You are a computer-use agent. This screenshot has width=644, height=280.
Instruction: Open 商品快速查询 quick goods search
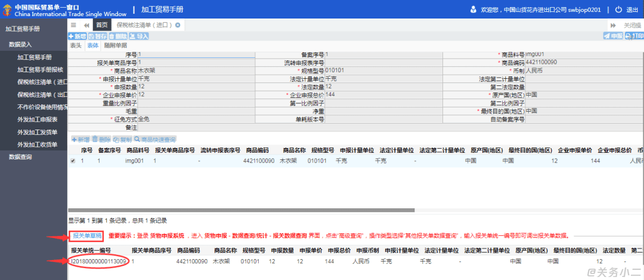coord(154,139)
